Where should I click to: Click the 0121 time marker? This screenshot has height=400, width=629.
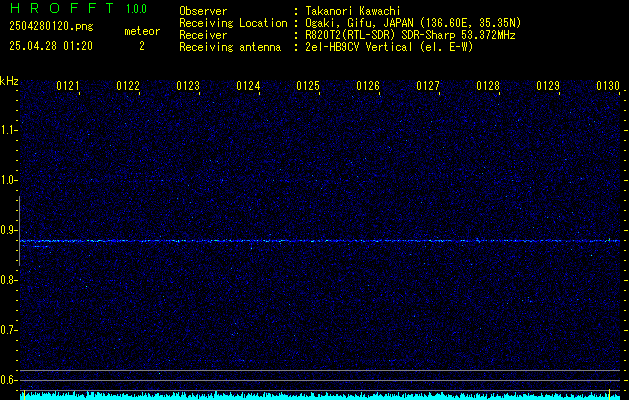click(x=67, y=85)
